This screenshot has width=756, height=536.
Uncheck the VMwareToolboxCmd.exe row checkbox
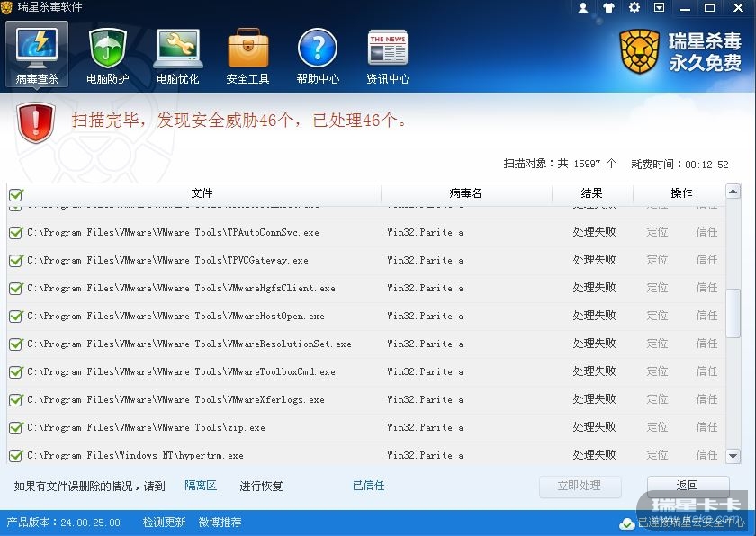click(x=16, y=372)
